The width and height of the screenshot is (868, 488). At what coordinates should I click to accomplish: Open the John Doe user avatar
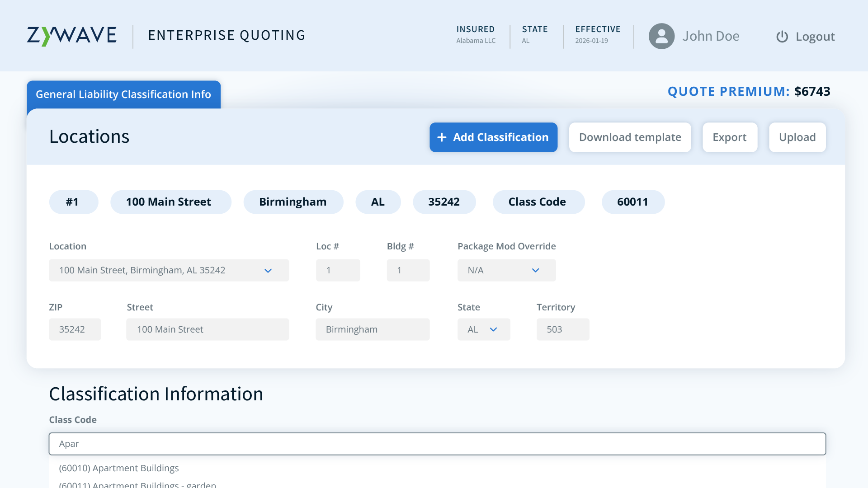pos(661,36)
